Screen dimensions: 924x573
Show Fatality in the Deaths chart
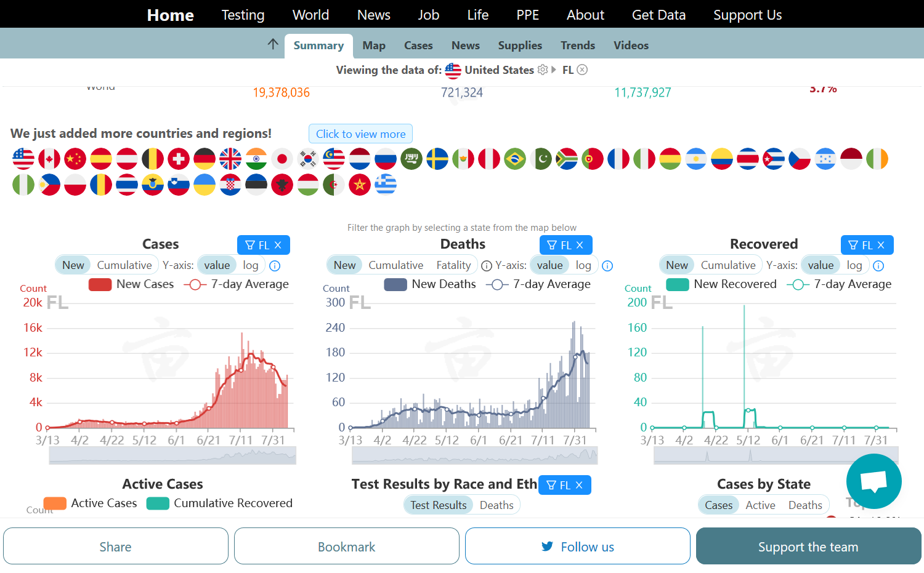pos(453,265)
